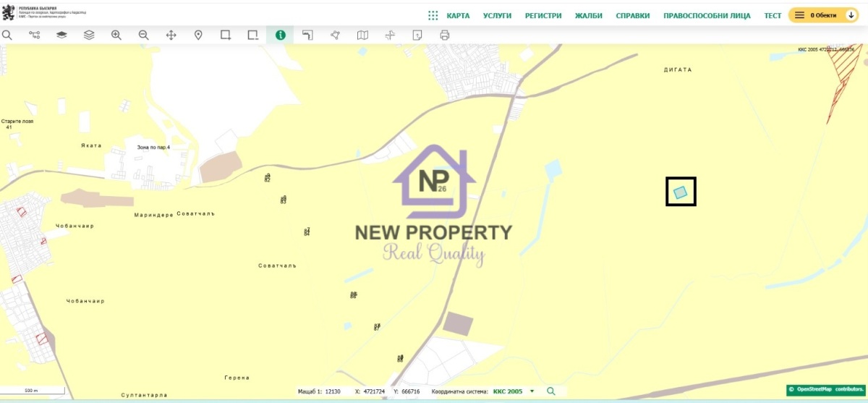Select the remove rectangle selection tool
The height and width of the screenshot is (403, 868).
click(252, 35)
